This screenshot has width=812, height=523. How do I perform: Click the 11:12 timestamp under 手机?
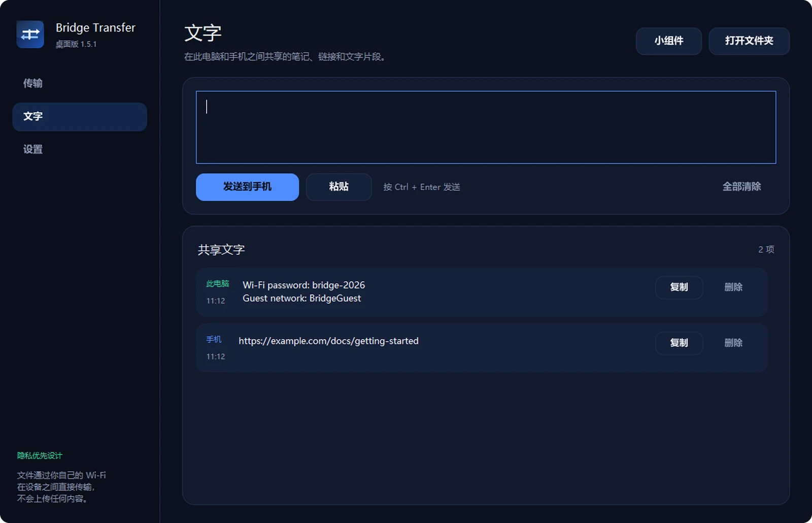pyautogui.click(x=215, y=357)
